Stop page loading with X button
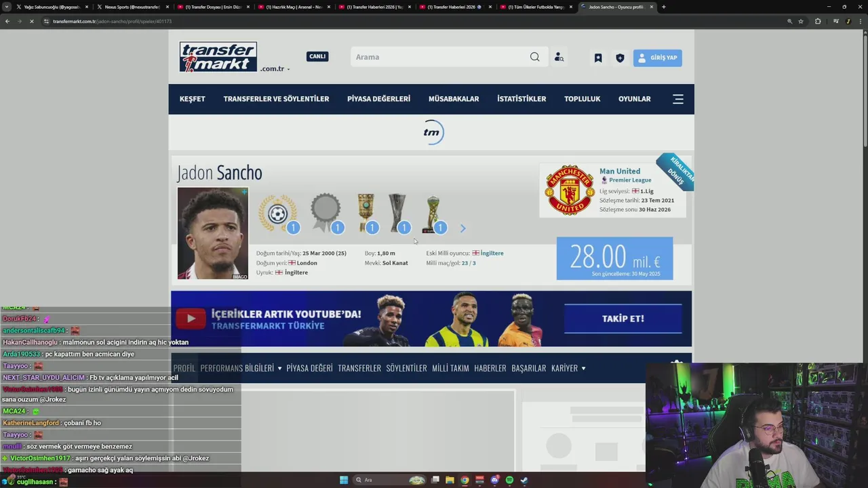The height and width of the screenshot is (488, 868). pyautogui.click(x=31, y=21)
